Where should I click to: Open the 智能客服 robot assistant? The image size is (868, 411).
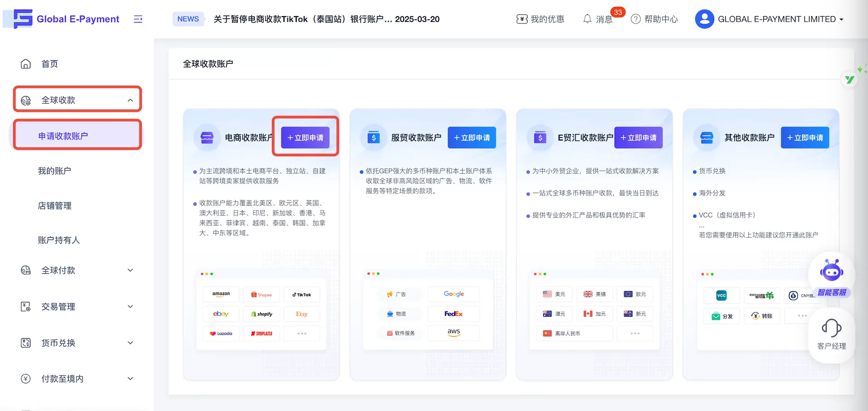[x=832, y=276]
